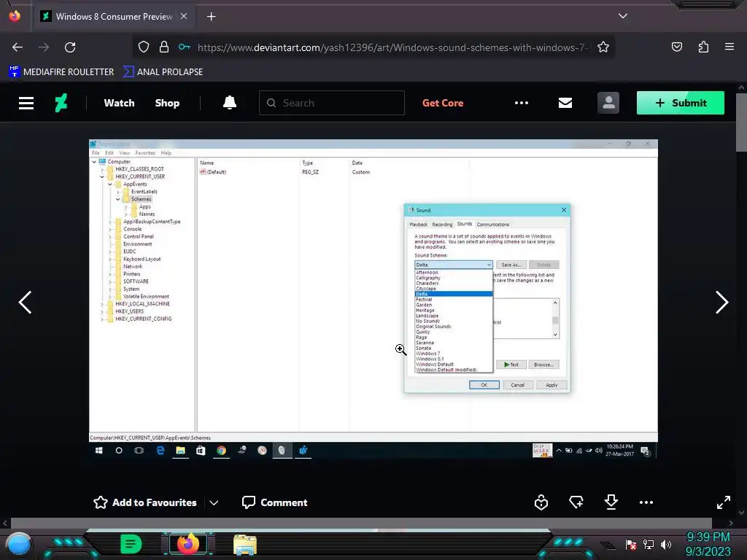Open the Action Center flag tray icon
Viewport: 747px width, 560px height.
pos(631,544)
